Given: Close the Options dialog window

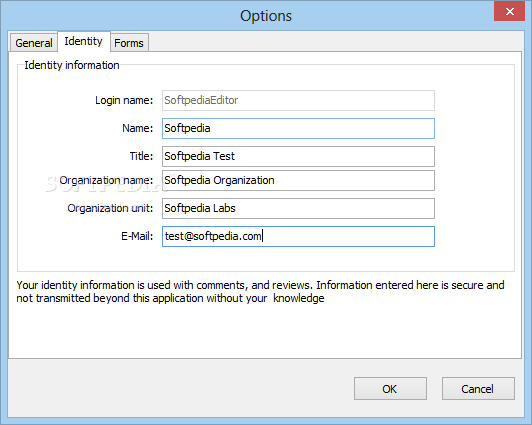Looking at the screenshot, I should click(509, 11).
